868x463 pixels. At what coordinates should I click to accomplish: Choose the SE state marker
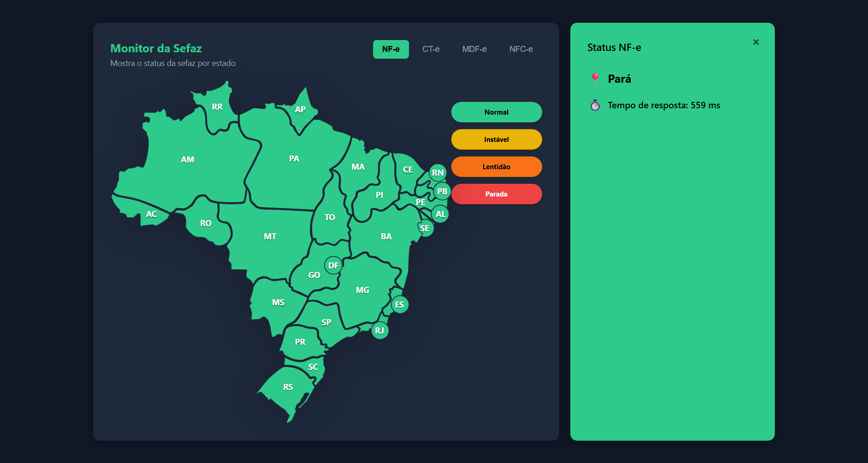pos(425,228)
